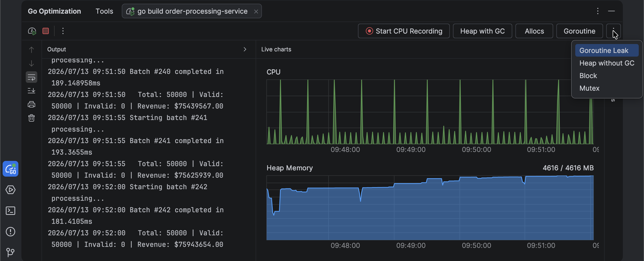Clear output with the trash icon

tap(31, 118)
